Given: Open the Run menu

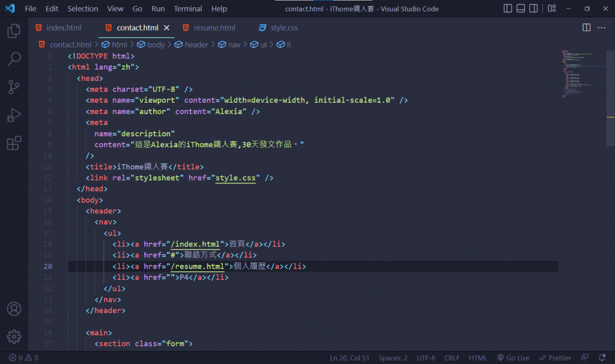Looking at the screenshot, I should click(x=158, y=8).
